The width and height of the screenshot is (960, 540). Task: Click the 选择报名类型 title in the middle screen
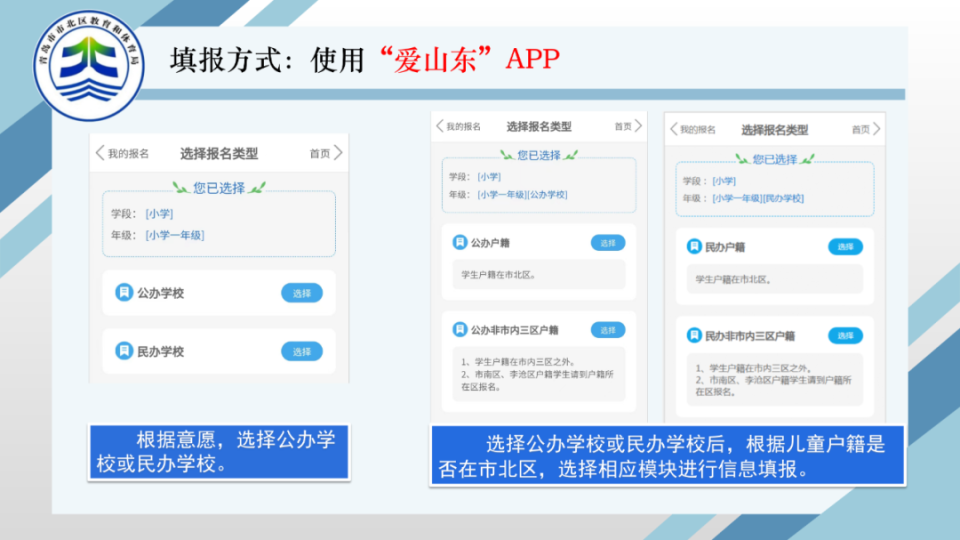[x=539, y=127]
